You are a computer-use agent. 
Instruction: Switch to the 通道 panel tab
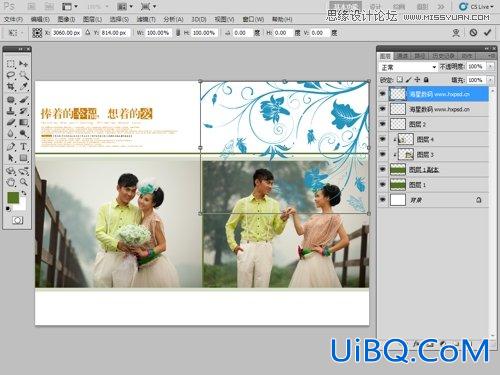(x=403, y=56)
